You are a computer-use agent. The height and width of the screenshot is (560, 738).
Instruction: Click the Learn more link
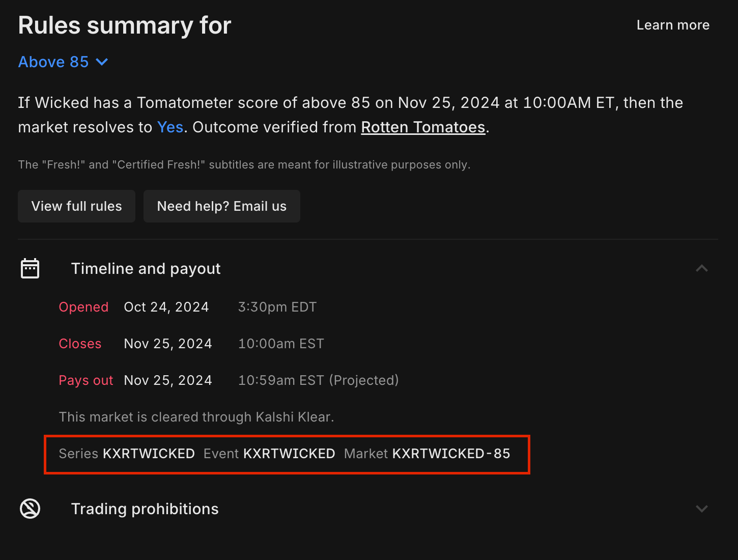click(673, 25)
